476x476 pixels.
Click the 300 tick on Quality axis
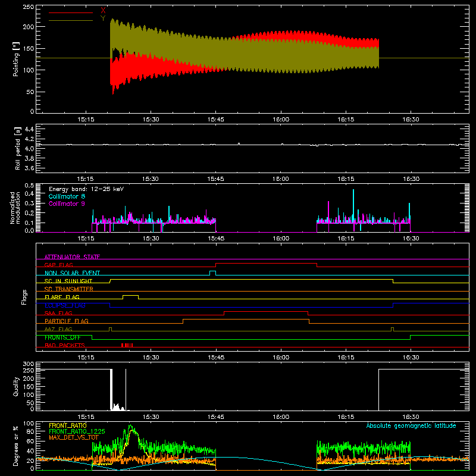tap(28, 364)
